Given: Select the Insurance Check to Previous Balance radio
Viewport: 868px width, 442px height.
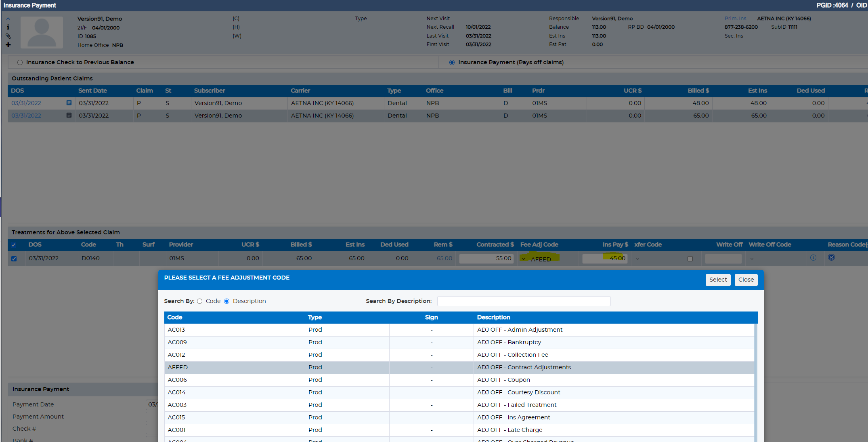Looking at the screenshot, I should point(20,62).
